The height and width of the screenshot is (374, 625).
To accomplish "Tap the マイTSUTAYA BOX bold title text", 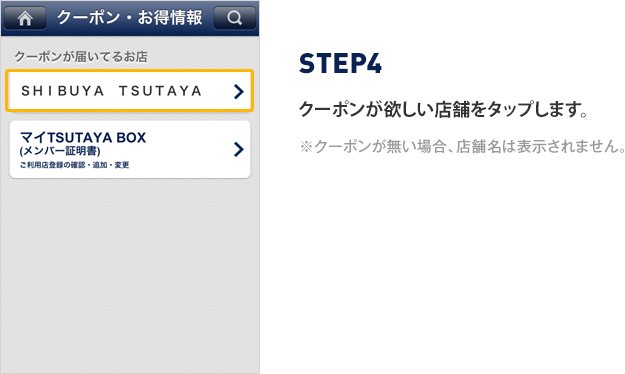I will pos(83,138).
